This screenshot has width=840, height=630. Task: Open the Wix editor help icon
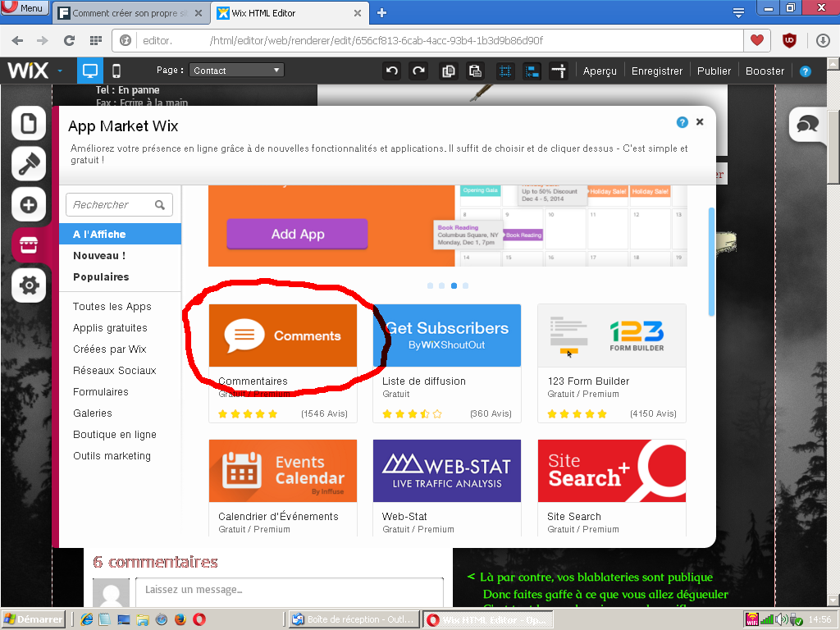[x=806, y=71]
